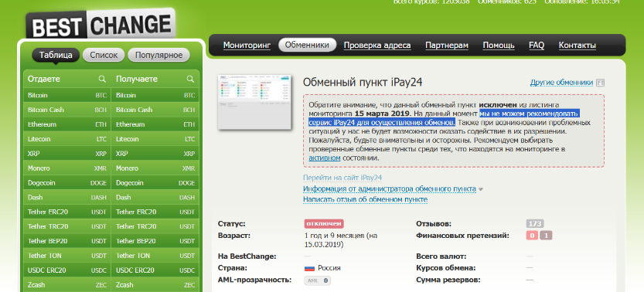
Task: Switch to the Таблица tab
Action: click(56, 55)
